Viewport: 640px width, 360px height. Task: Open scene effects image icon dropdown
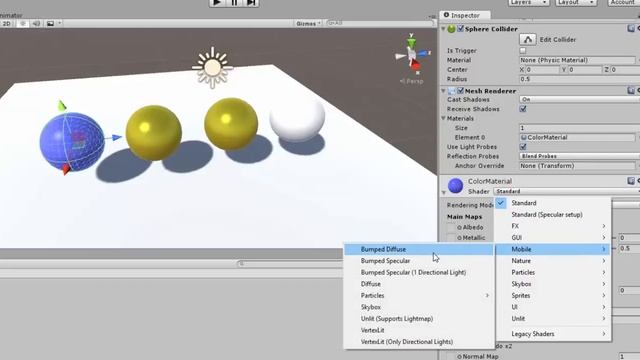[53, 24]
